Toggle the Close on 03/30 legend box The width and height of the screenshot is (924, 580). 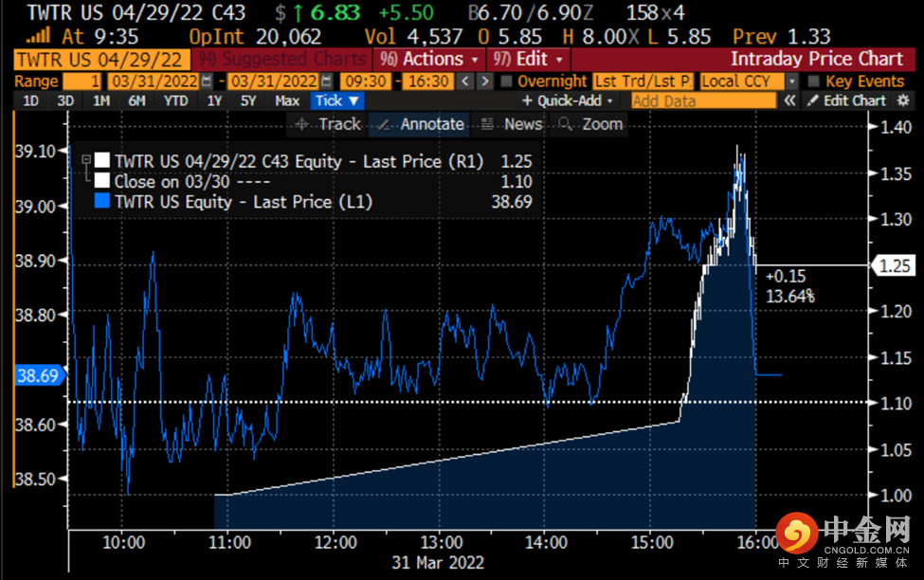tap(102, 180)
